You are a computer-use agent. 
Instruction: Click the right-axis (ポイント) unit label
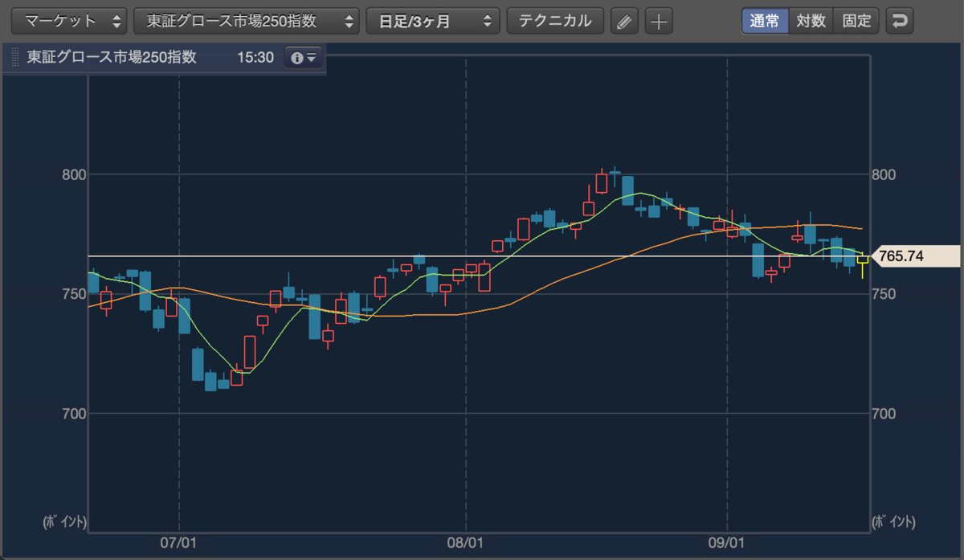point(893,522)
